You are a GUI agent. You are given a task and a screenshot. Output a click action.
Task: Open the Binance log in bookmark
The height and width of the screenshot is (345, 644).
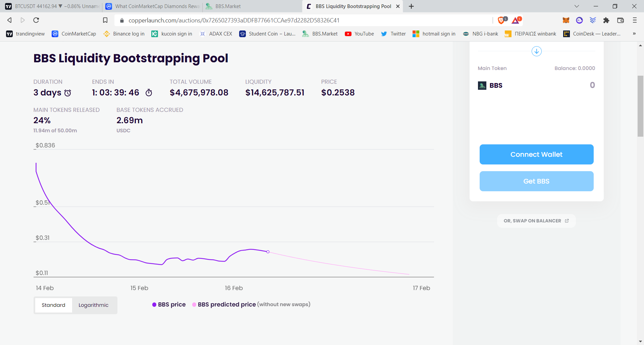coord(124,33)
